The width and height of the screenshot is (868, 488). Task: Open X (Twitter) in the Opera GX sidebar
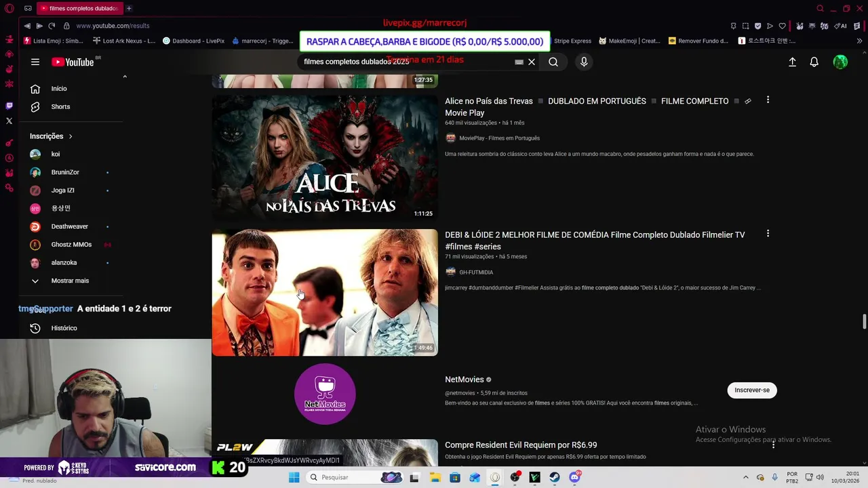(x=9, y=121)
